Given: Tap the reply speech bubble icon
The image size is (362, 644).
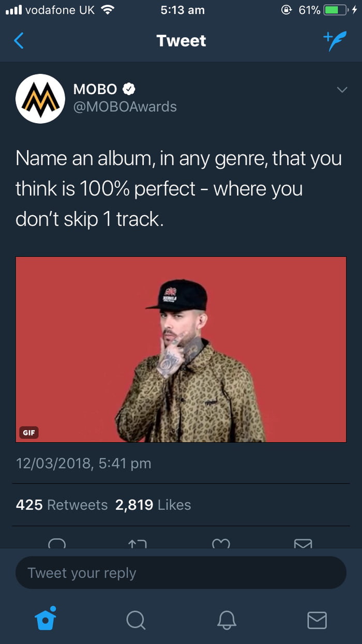Looking at the screenshot, I should coord(57,543).
